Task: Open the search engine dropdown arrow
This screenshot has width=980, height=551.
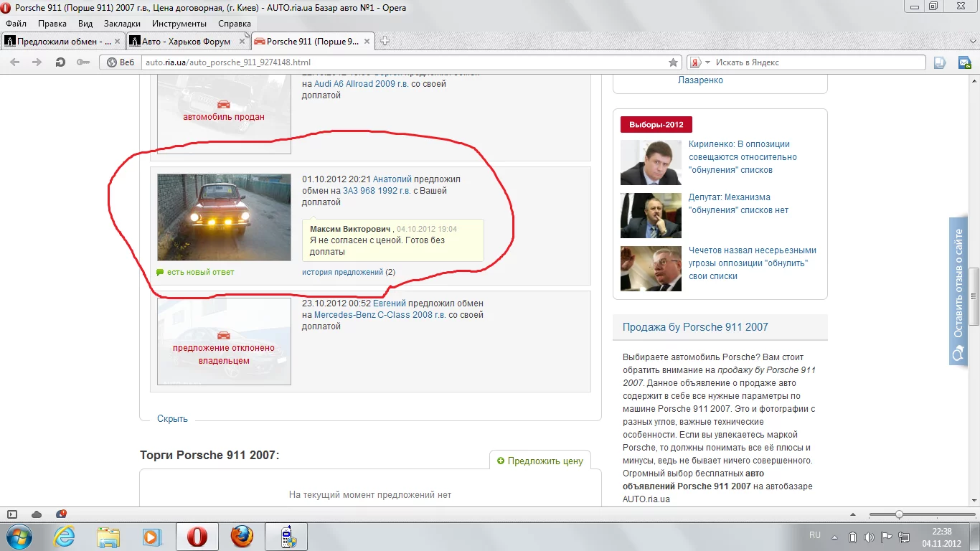Action: [x=707, y=62]
